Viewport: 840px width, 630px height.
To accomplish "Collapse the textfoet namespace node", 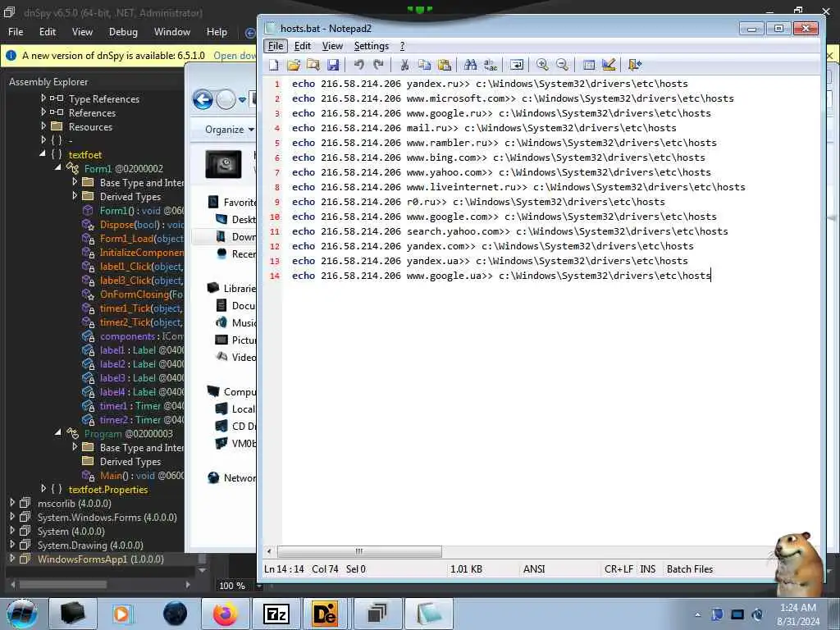I will click(x=43, y=153).
